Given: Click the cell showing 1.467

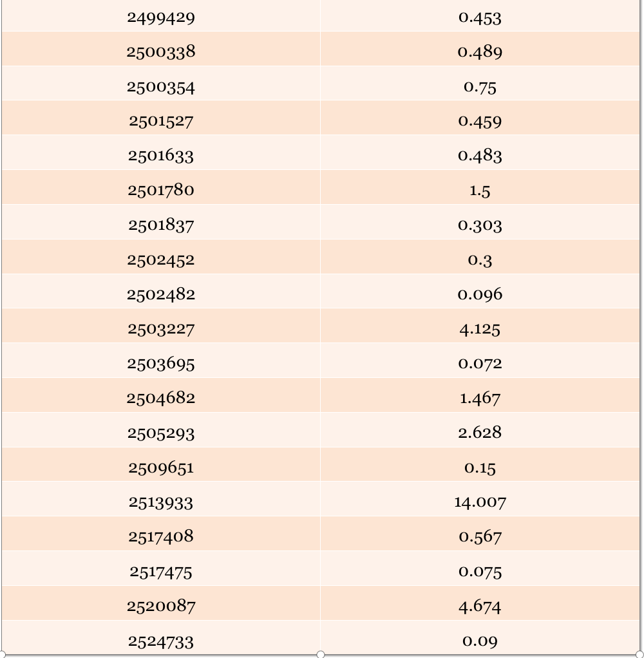Looking at the screenshot, I should (480, 395).
